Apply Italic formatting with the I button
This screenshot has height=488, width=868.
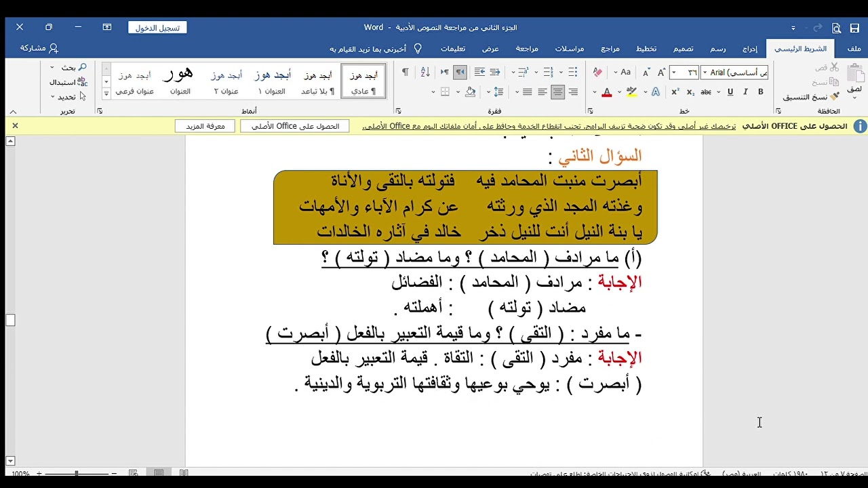(746, 92)
